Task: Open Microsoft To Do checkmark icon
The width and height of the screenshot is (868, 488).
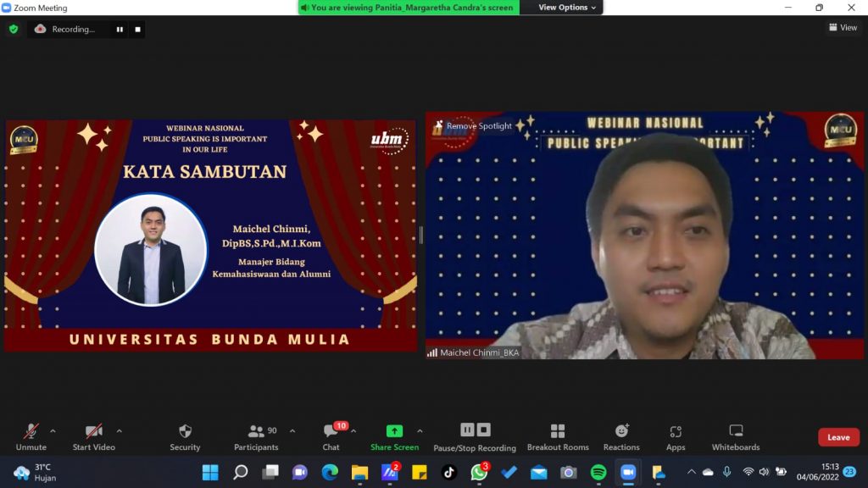Action: (x=509, y=472)
